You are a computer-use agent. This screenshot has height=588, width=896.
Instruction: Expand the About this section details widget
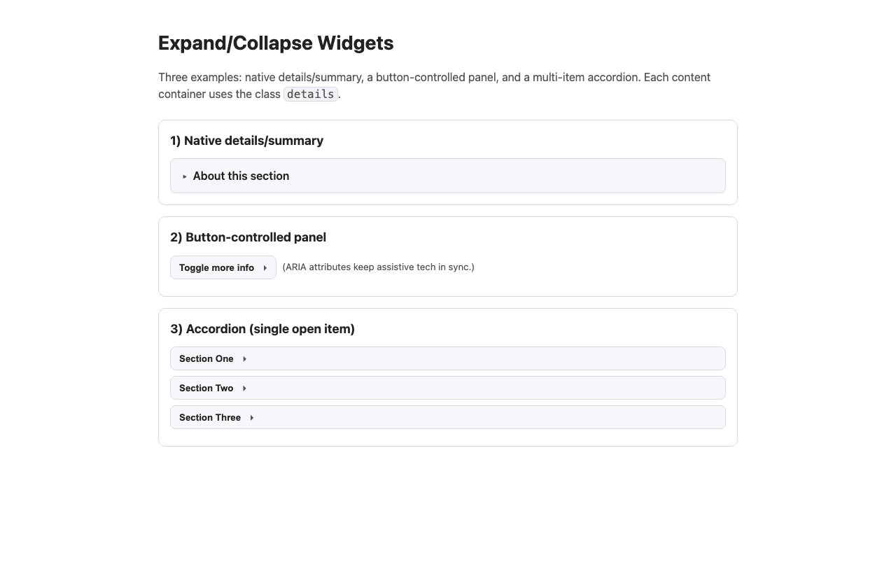pos(241,176)
